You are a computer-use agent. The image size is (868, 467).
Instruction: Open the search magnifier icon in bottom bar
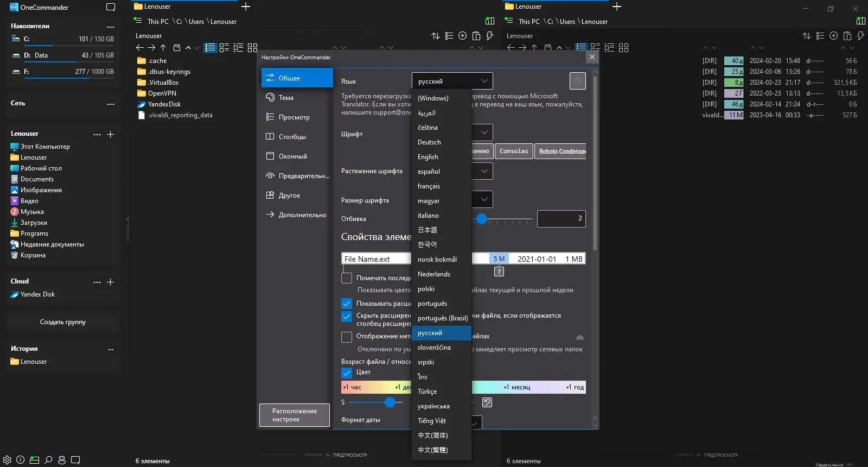(x=48, y=460)
